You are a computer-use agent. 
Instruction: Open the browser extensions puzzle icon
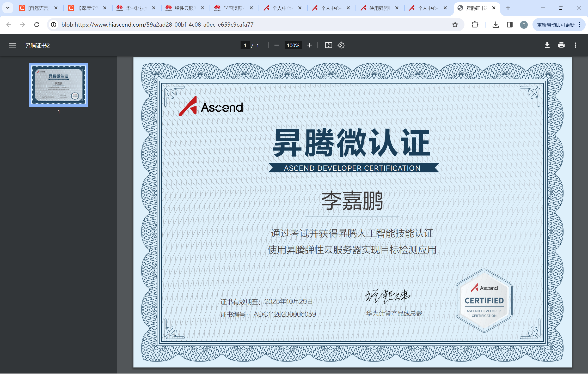point(475,25)
